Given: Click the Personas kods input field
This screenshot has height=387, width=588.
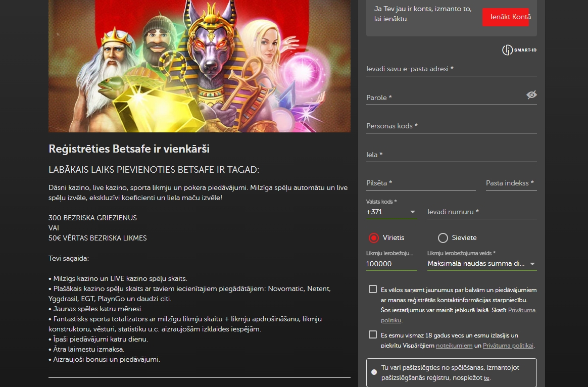Looking at the screenshot, I should [x=452, y=126].
